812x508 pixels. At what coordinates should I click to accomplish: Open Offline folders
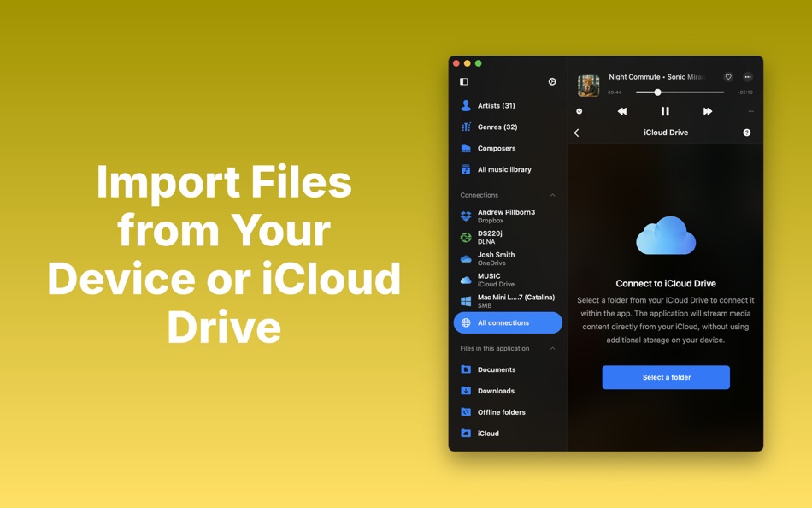[x=508, y=412]
